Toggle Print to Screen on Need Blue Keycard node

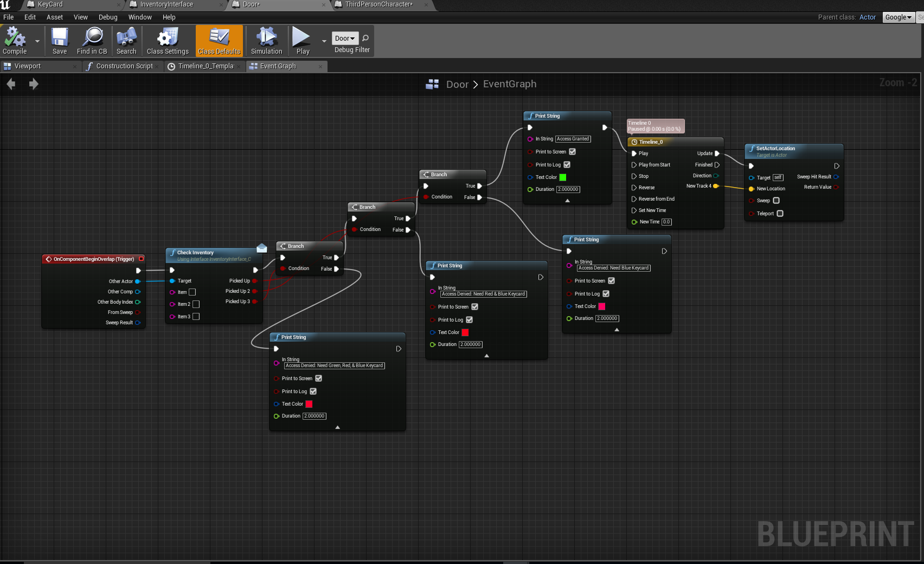(x=611, y=281)
